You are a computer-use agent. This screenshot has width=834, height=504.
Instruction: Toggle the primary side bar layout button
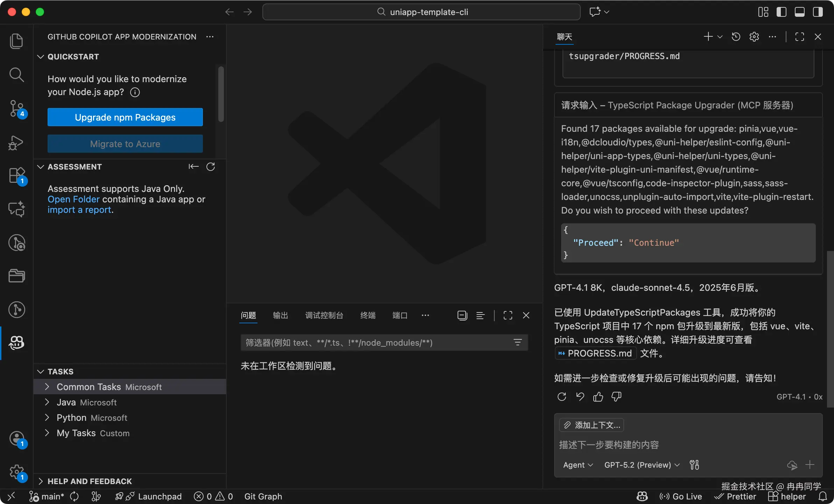(781, 12)
